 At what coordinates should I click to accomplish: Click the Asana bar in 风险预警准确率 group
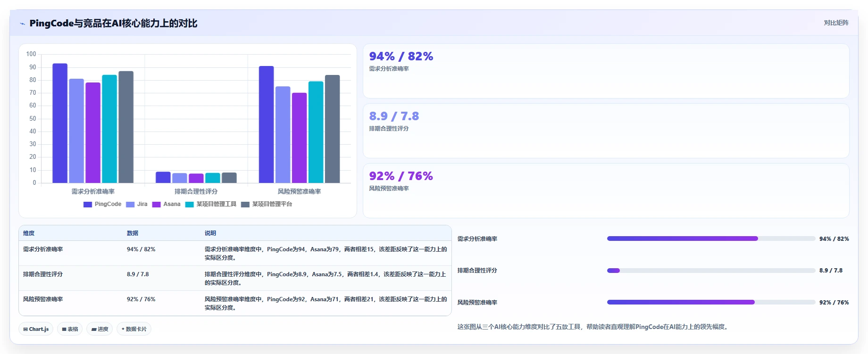[300, 138]
